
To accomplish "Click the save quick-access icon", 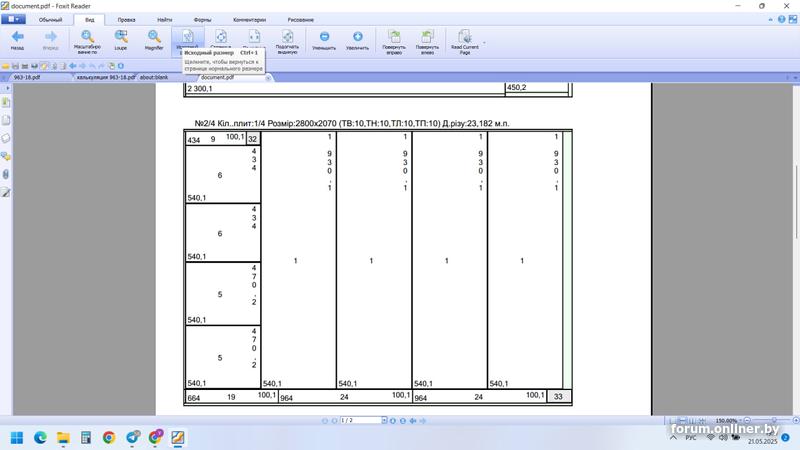I will tap(15, 66).
